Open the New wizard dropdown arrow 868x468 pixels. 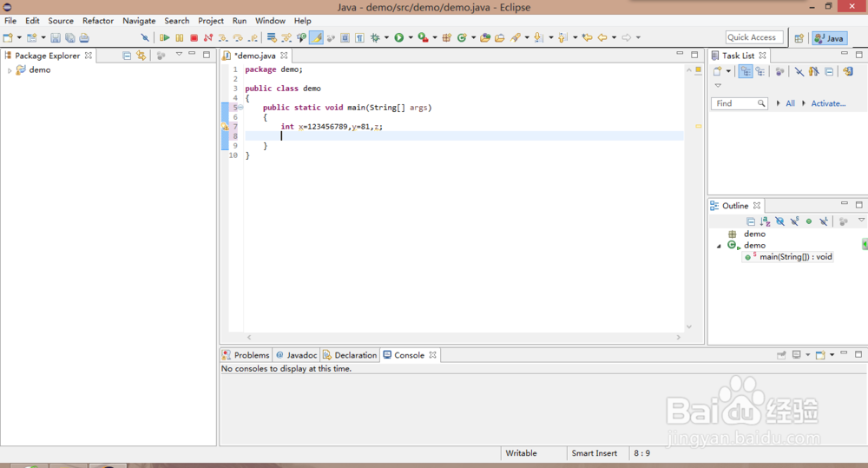click(x=19, y=37)
